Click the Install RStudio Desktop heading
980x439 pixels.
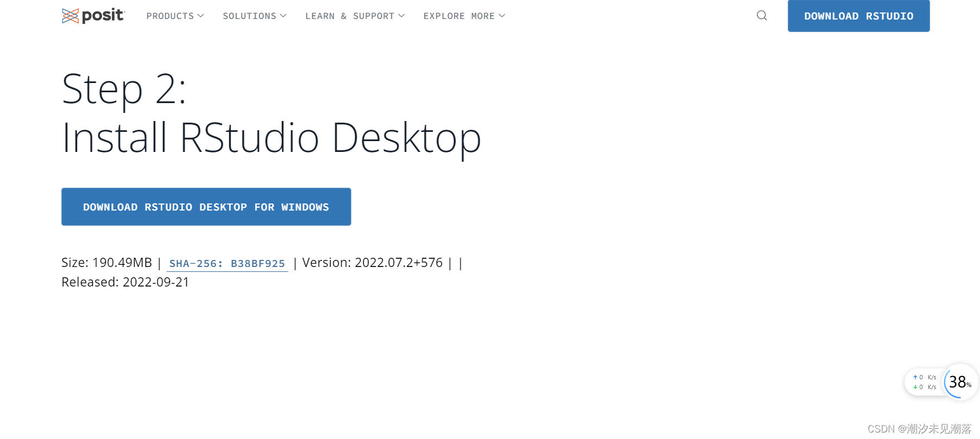[x=271, y=138]
